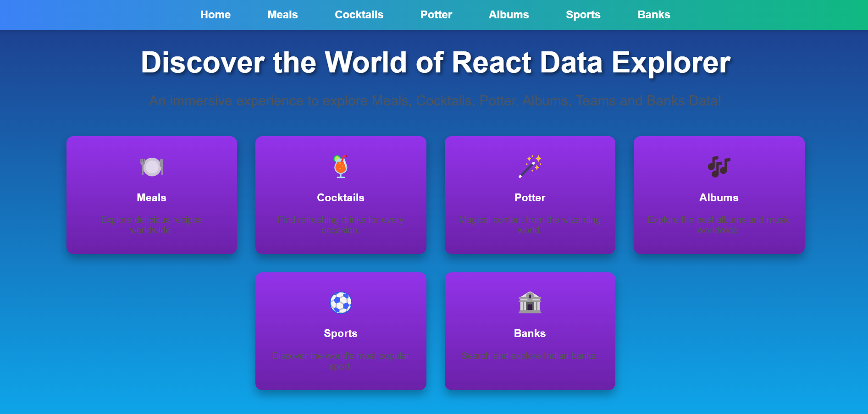Click Home in the navigation bar

(215, 14)
